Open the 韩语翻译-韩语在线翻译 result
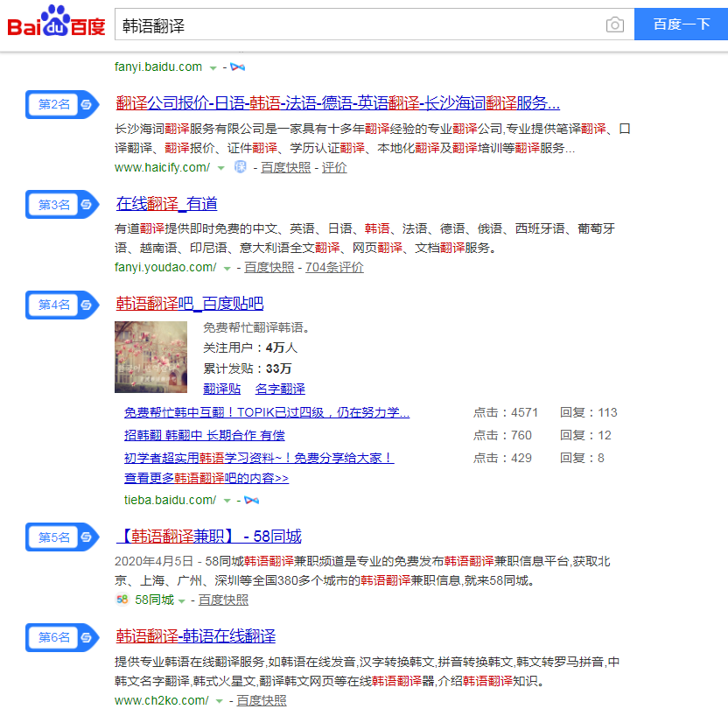Screen dimensions: 728x723 coord(195,636)
